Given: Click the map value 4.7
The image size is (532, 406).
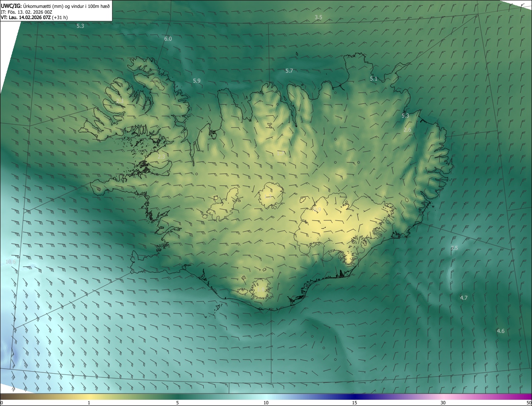Looking at the screenshot, I should (464, 298).
